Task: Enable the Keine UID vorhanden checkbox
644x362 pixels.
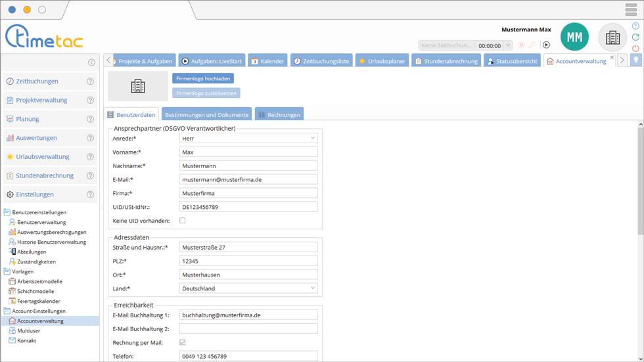Action: click(183, 221)
